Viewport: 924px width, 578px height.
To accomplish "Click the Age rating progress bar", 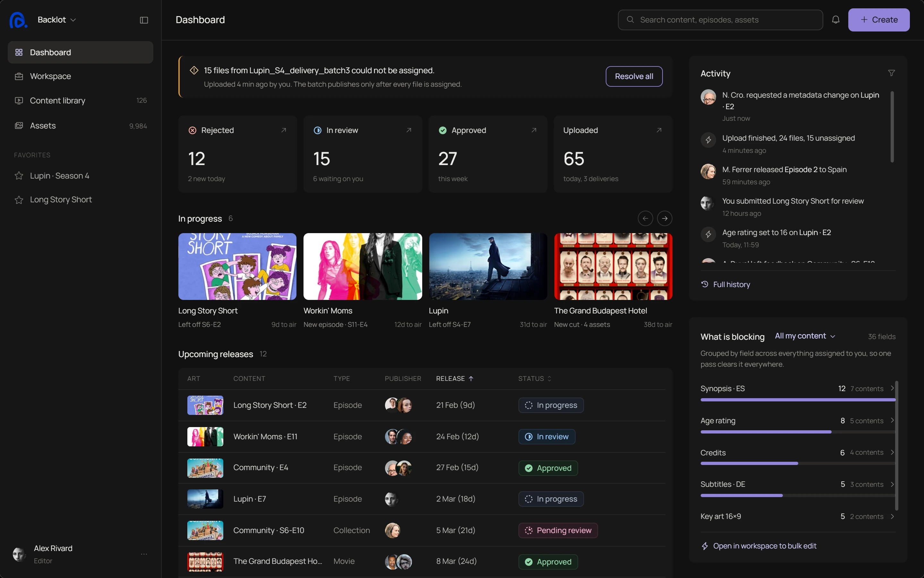I will point(798,432).
